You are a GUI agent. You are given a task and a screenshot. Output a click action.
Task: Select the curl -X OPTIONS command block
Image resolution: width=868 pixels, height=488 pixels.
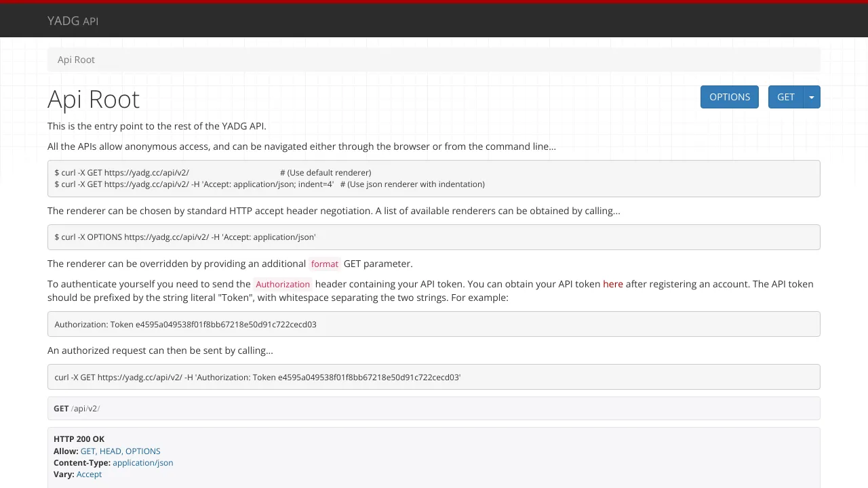coord(433,237)
